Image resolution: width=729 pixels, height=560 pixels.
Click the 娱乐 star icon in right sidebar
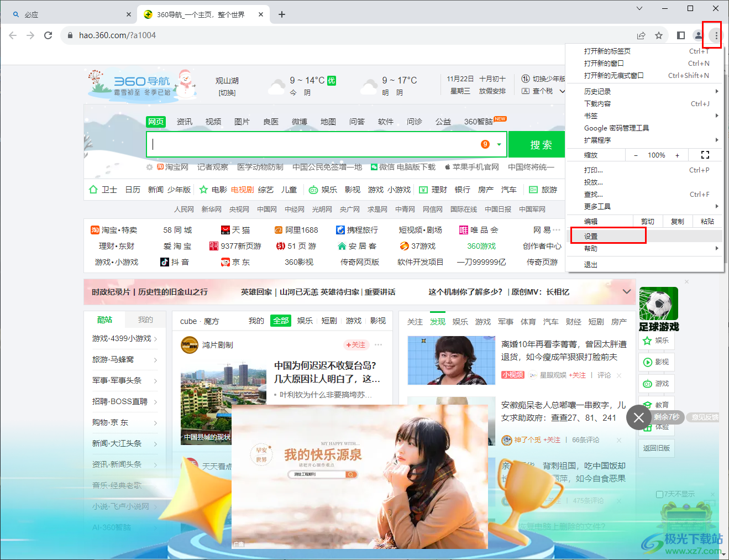647,341
